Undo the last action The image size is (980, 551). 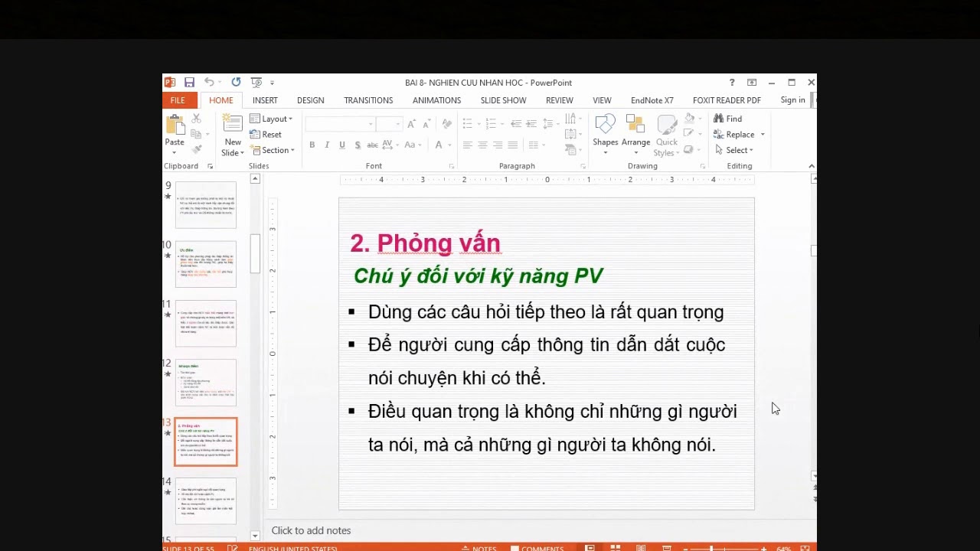point(208,83)
